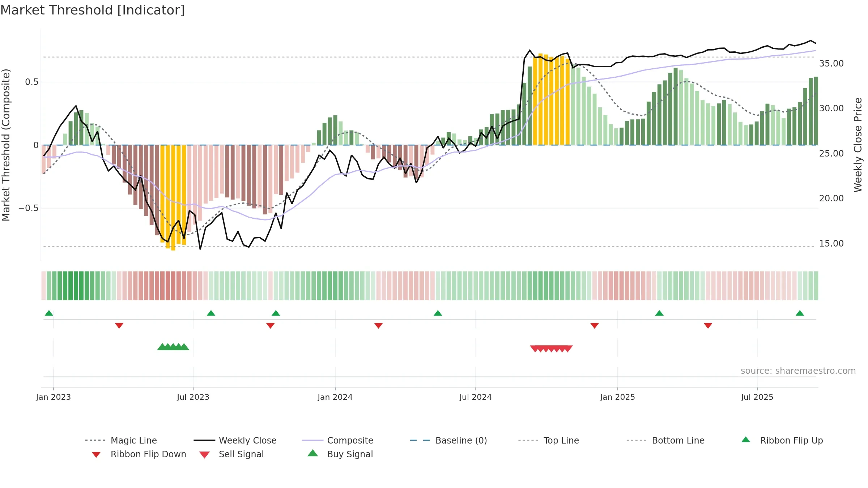Click the Jan 2024 x-axis label
Screen dimensions: 868x488
coord(335,397)
